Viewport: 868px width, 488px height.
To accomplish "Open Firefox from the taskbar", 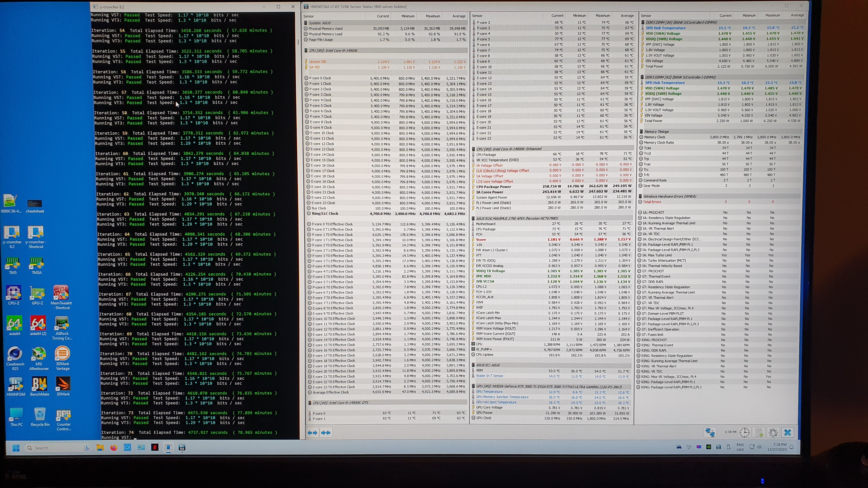I will (113, 448).
